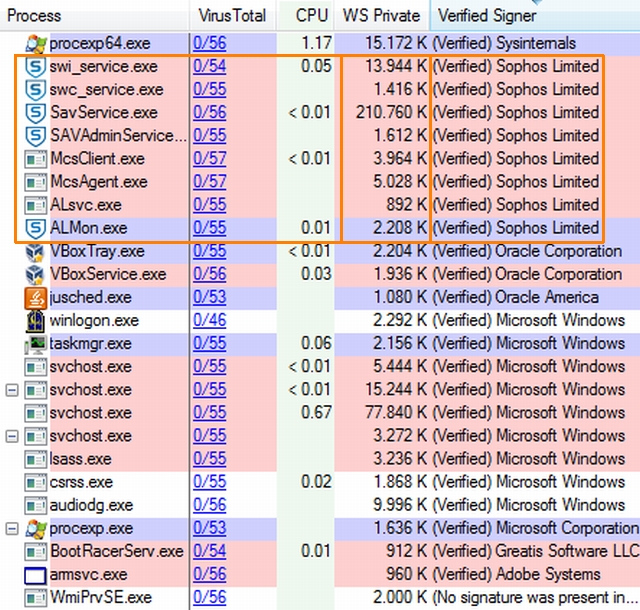Viewport: 640px width, 610px height.
Task: Click the procexp64.exe process icon
Action: pos(36,44)
